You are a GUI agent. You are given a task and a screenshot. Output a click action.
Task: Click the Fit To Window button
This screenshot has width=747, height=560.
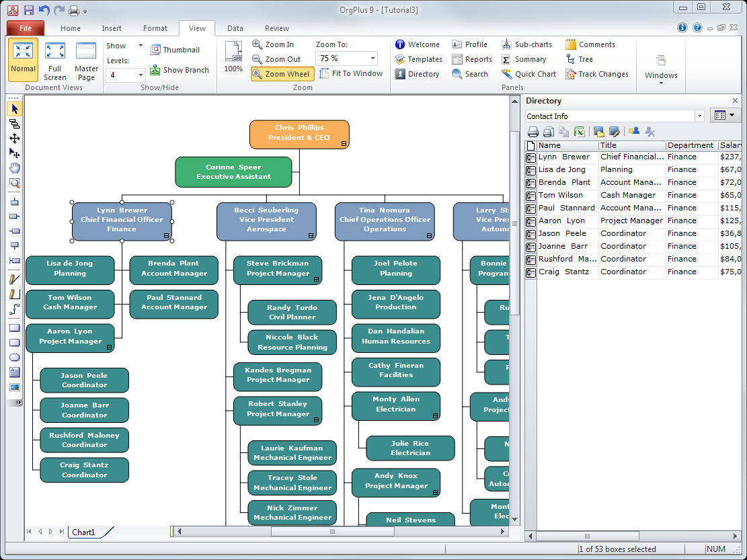350,74
